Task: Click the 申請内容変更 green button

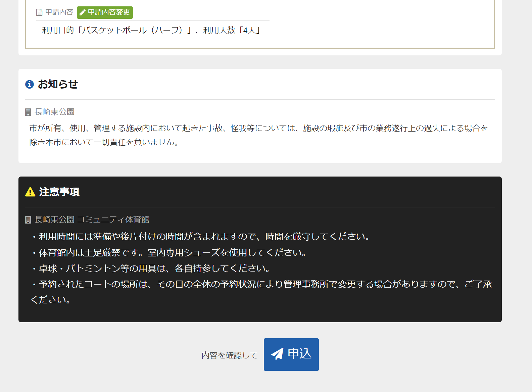Action: point(105,12)
